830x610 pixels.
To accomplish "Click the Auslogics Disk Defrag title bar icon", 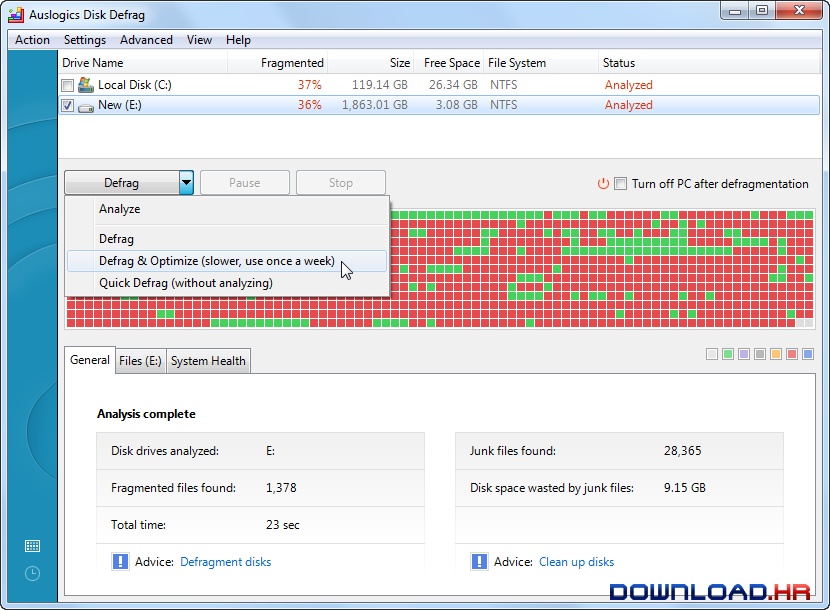I will 16,15.
